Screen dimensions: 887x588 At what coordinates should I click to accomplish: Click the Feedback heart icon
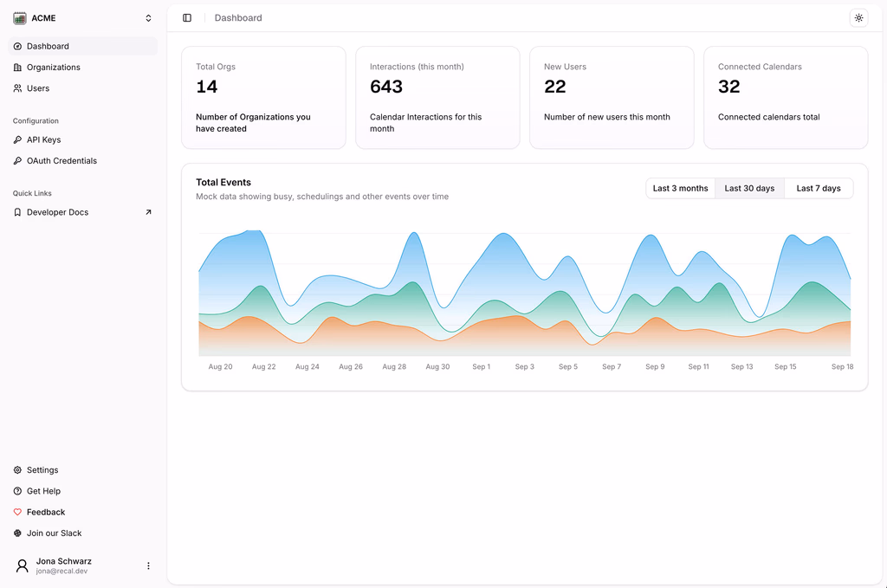[x=17, y=513]
